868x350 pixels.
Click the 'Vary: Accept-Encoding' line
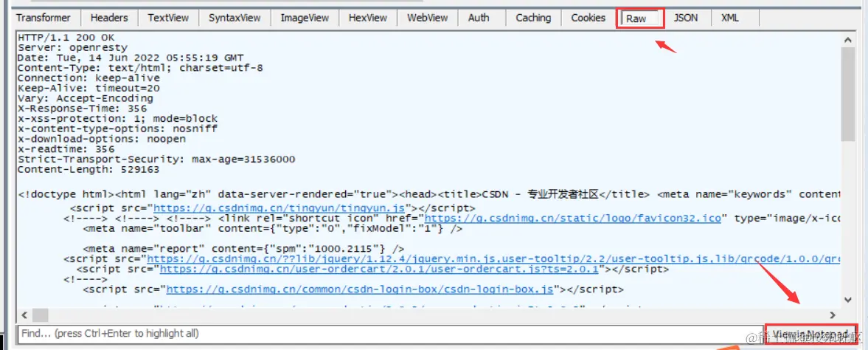(x=86, y=98)
